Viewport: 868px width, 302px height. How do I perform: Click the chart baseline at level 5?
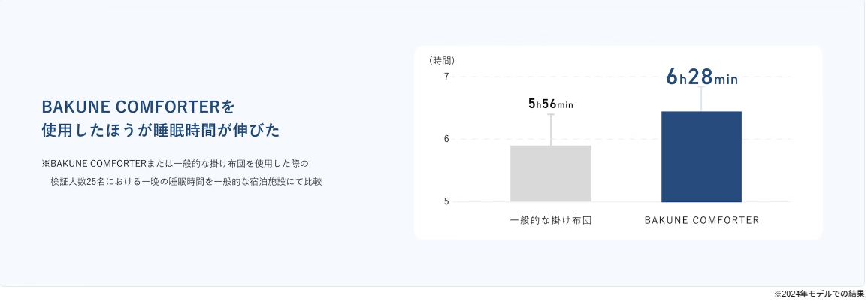point(624,201)
